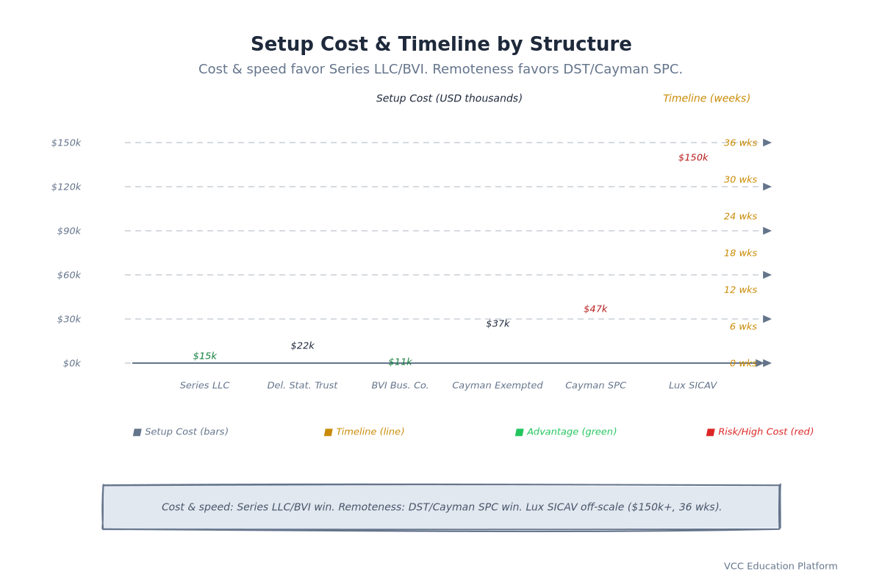Click the amber Timeline legend swatch
This screenshot has width=882, height=588.
coord(328,432)
